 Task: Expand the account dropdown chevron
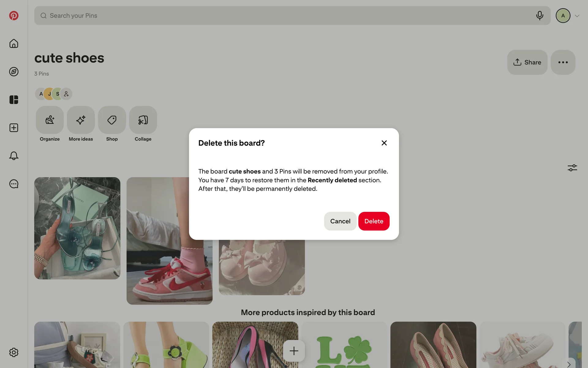coord(577,16)
